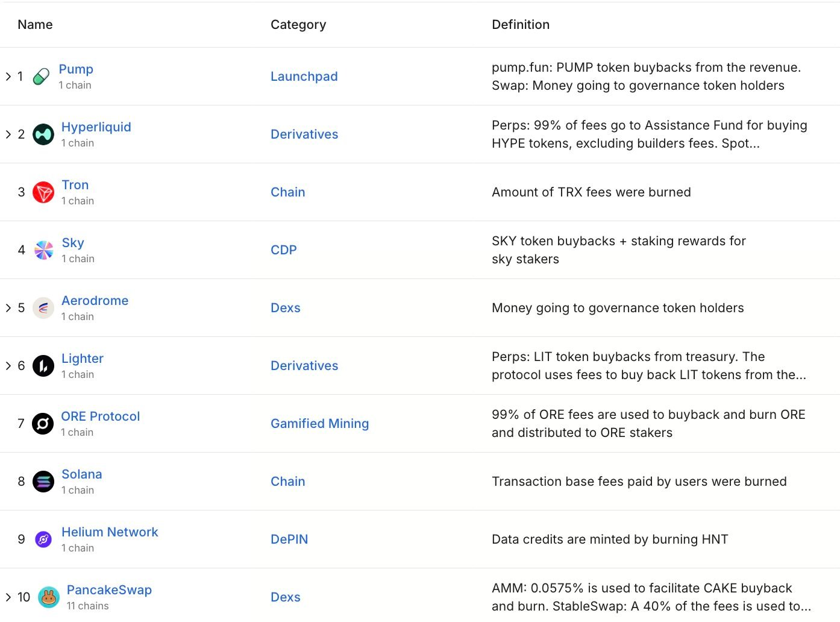
Task: Expand the Aerodrome row chevron
Action: (8, 307)
